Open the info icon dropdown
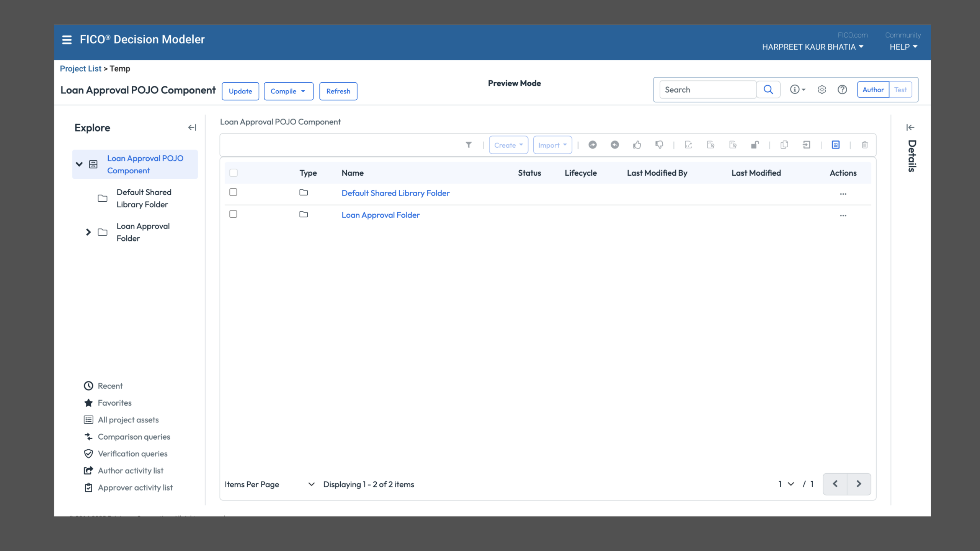980x551 pixels. click(797, 90)
